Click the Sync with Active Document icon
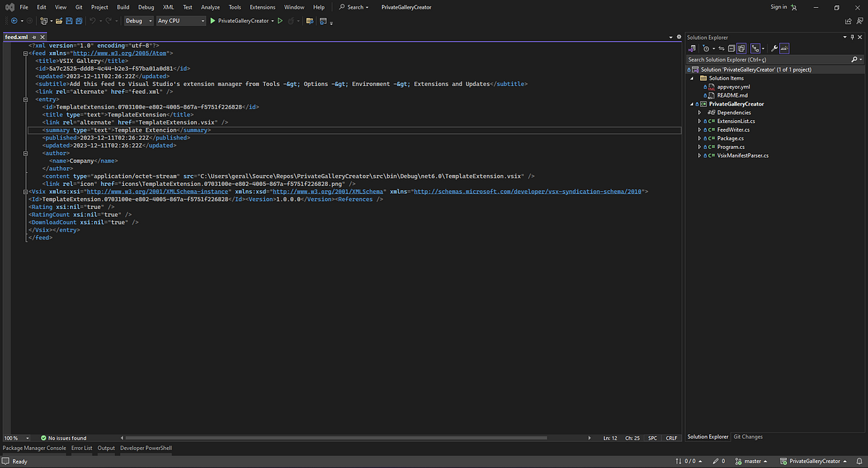This screenshot has height=468, width=868. 721,48
